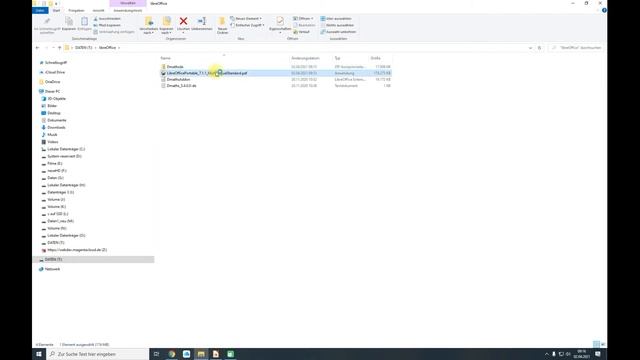Click Alles auswählen in the ribbon
The image size is (640, 360).
336,19
